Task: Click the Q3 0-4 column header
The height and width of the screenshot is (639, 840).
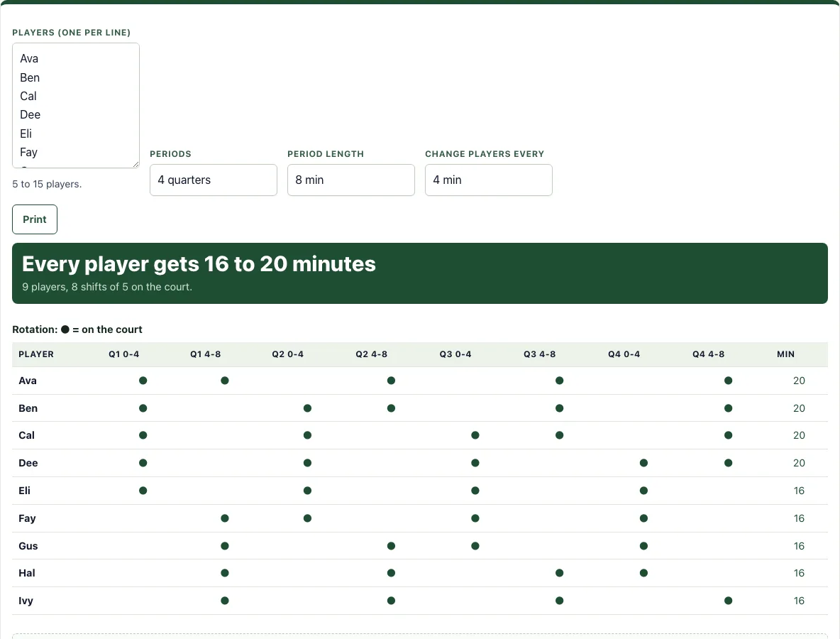Action: click(455, 354)
